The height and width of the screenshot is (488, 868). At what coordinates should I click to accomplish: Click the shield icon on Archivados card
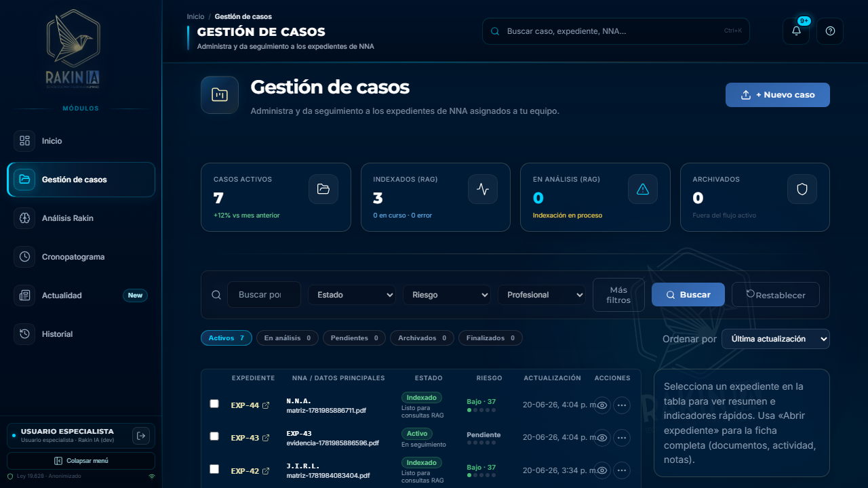[802, 189]
